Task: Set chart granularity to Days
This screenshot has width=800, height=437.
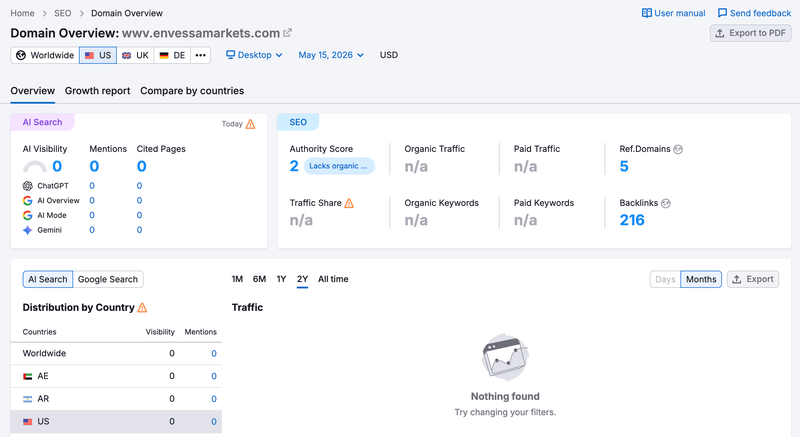Action: click(x=665, y=279)
